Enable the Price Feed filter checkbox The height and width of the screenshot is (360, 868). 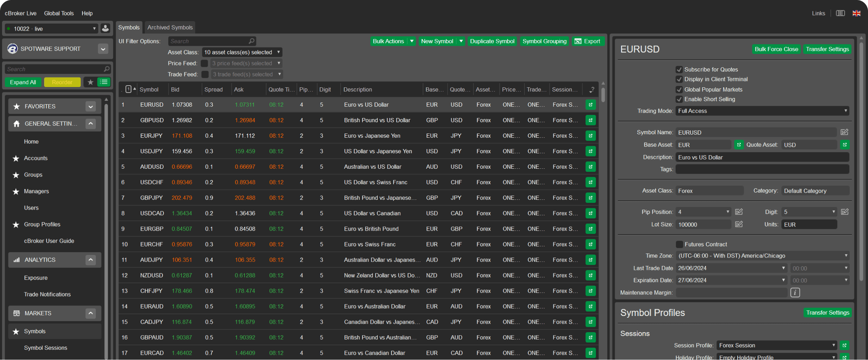pos(204,63)
